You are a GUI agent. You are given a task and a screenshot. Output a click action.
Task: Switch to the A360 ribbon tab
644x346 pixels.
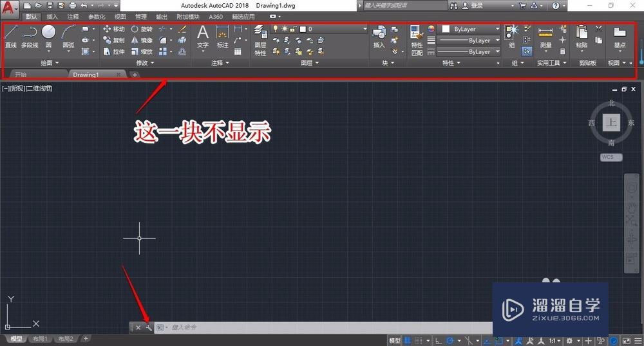pos(216,17)
